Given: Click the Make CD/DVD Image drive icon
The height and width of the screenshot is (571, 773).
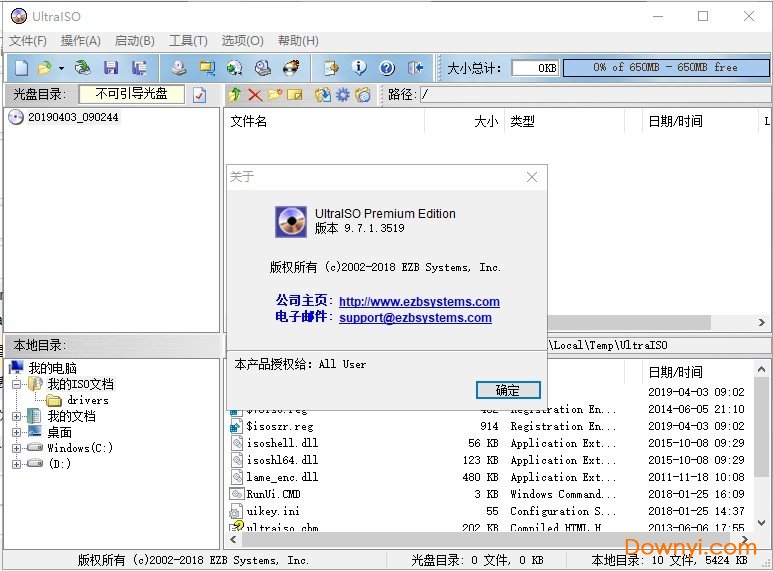Looking at the screenshot, I should click(x=179, y=68).
